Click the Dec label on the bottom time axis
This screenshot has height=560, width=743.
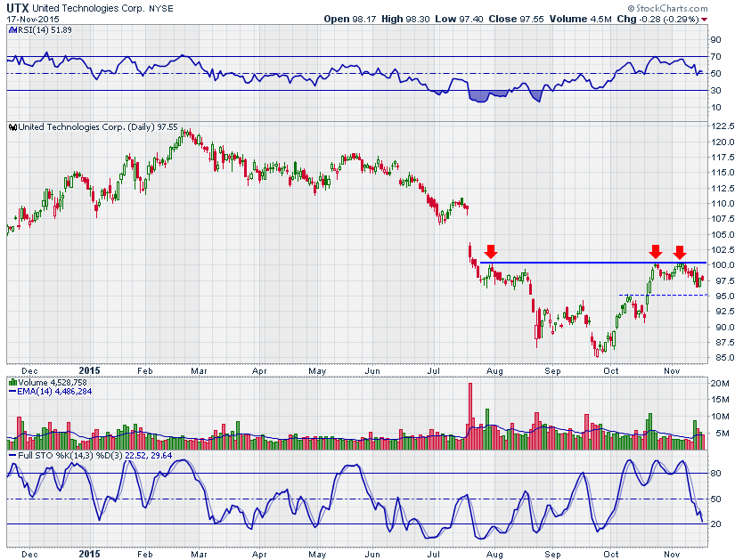[x=30, y=555]
